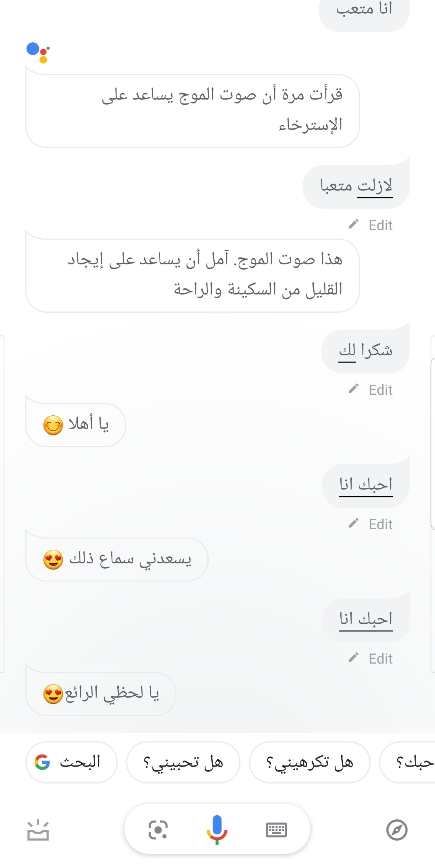Click the Google G logo in البحث chip

42,762
